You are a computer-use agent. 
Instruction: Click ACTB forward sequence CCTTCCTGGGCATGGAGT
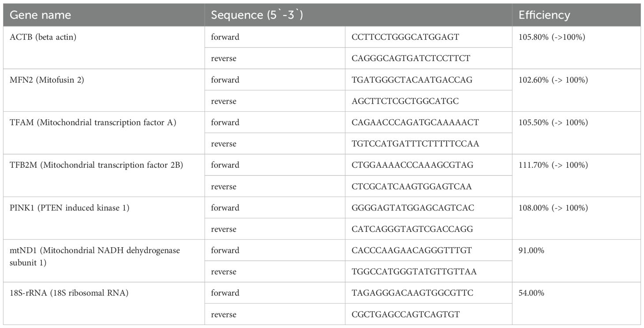click(405, 37)
